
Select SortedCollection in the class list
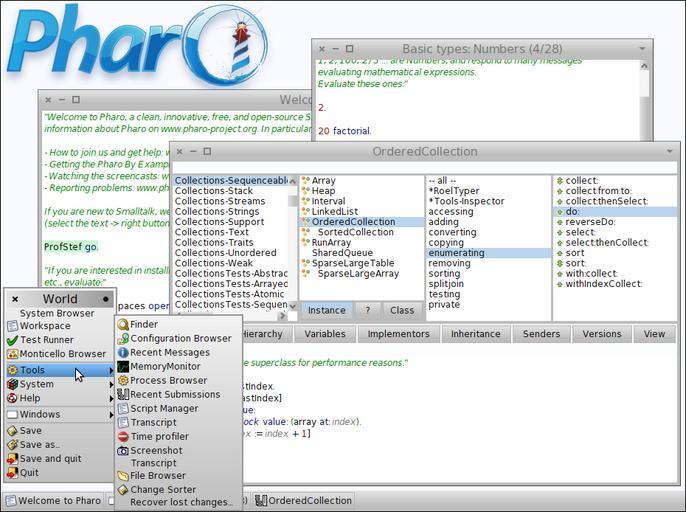point(355,232)
